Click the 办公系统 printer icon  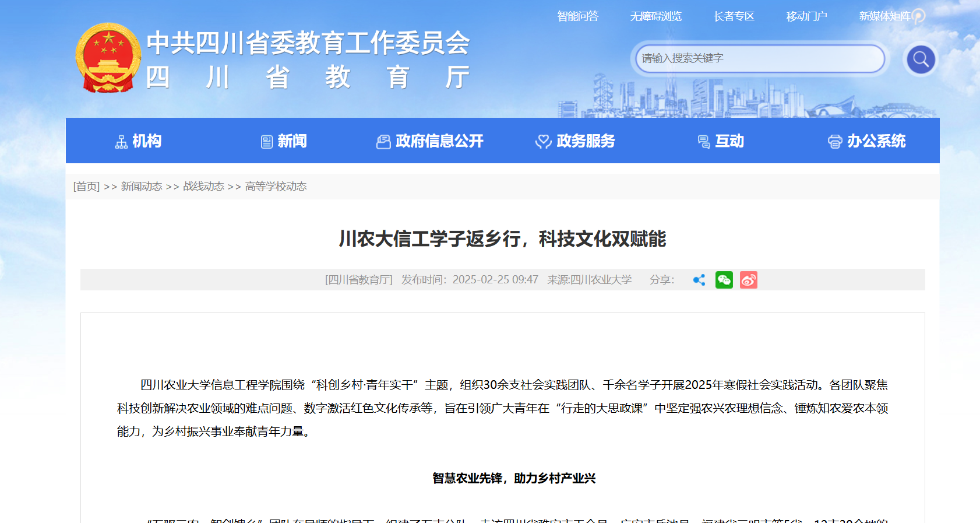[x=834, y=142]
